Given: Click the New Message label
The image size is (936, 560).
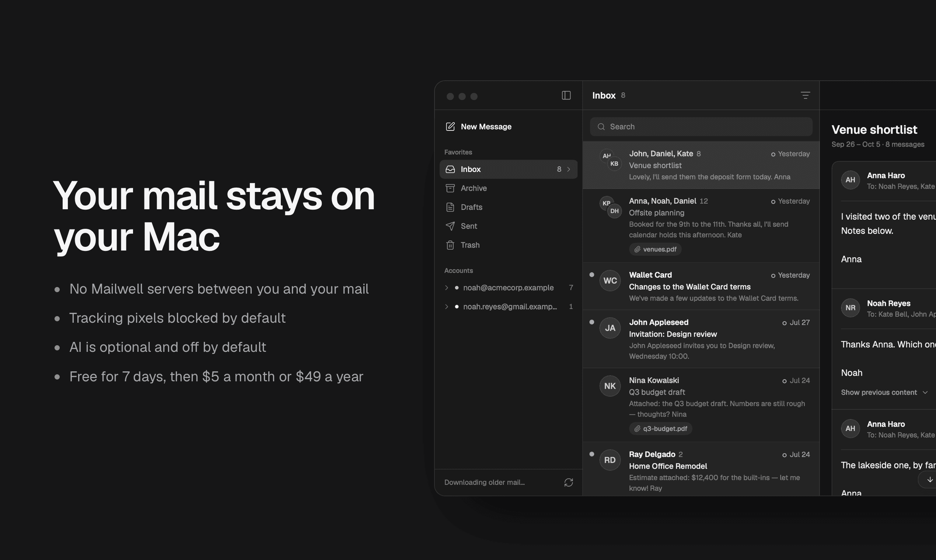Looking at the screenshot, I should coord(486,126).
